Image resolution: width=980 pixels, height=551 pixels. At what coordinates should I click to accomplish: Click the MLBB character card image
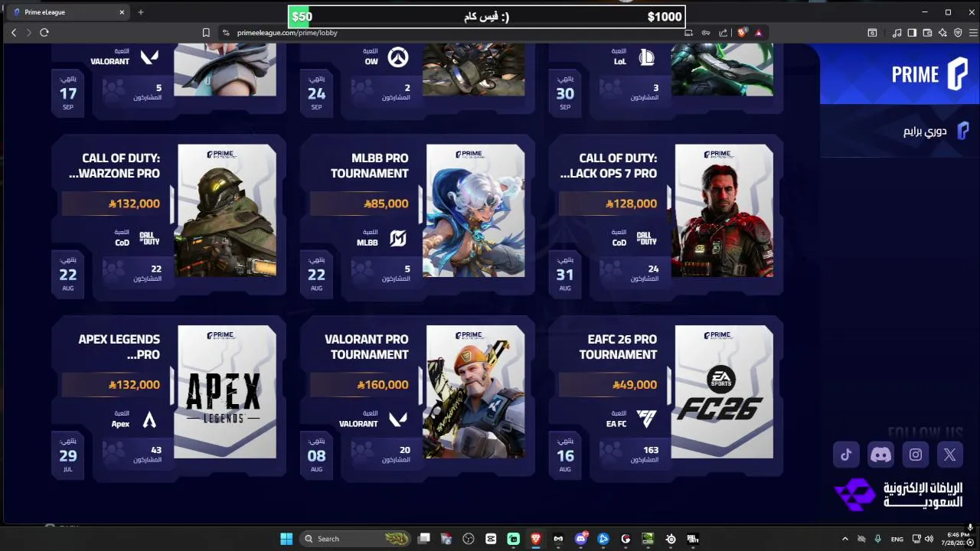pos(474,210)
